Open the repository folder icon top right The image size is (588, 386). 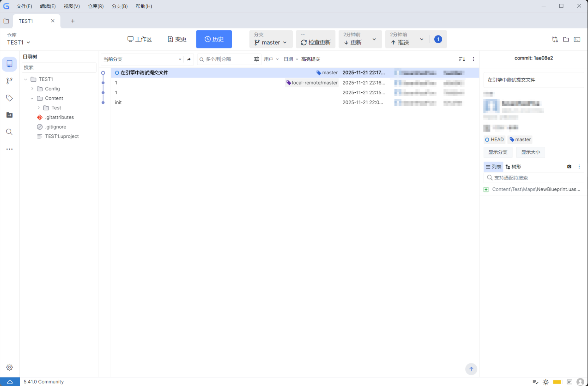[566, 39]
